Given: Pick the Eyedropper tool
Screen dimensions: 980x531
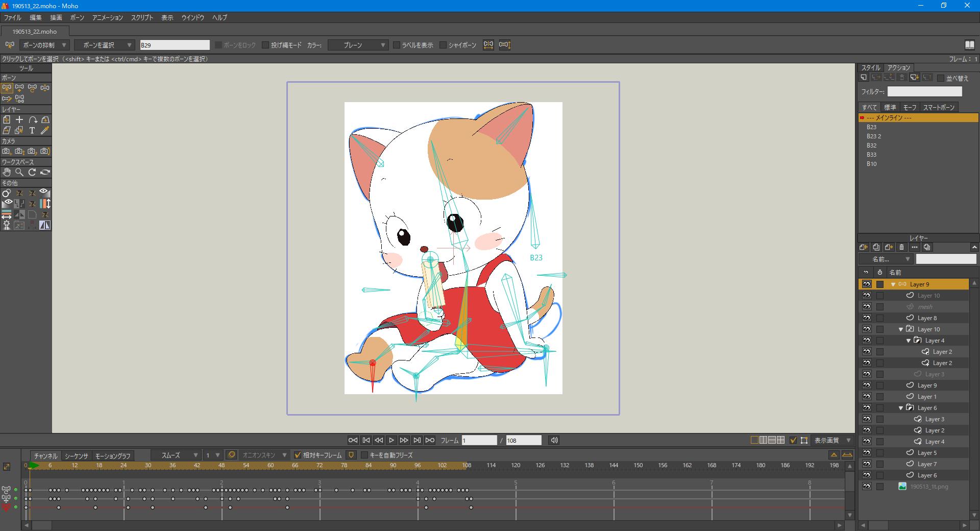Looking at the screenshot, I should (45, 130).
